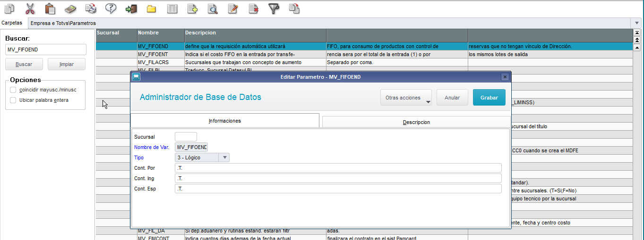Viewport: 644px width, 240px height.
Task: Click the Nombre de Var. field
Action: (191, 147)
